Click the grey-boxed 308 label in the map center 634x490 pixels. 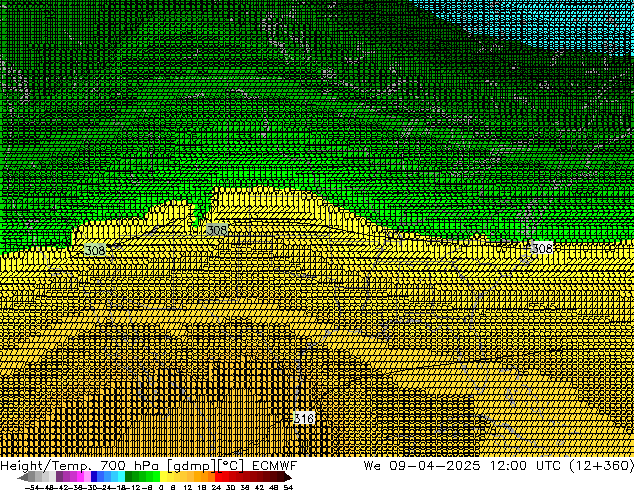click(x=217, y=230)
